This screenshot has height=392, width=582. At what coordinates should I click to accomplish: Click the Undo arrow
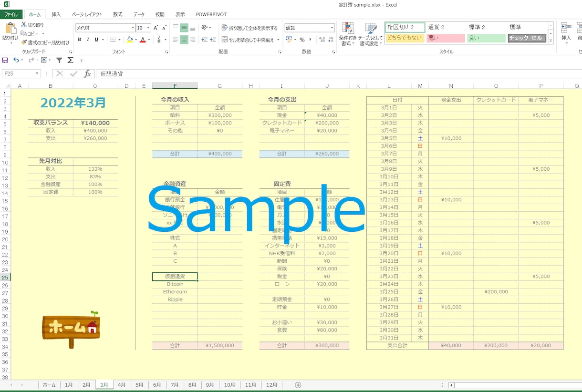[x=16, y=60]
